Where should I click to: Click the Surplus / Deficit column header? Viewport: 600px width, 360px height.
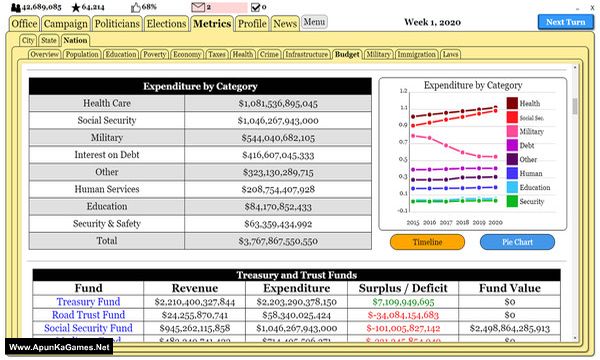coord(403,288)
